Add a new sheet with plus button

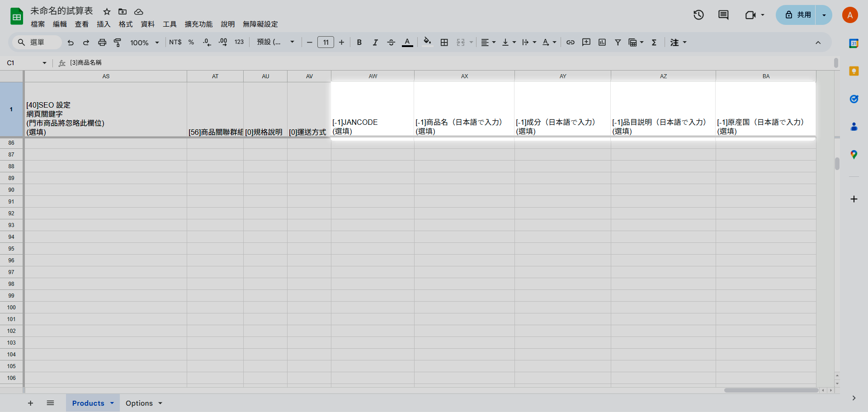pos(31,403)
